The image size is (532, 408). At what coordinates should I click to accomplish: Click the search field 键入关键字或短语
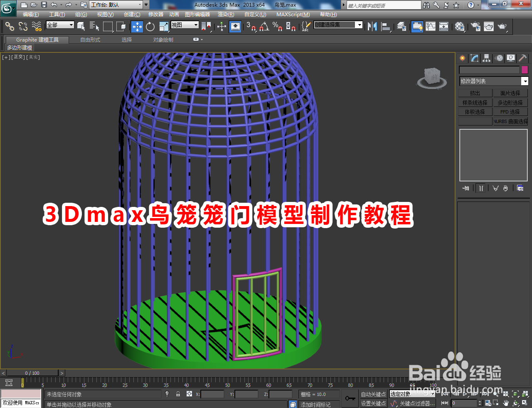point(384,5)
